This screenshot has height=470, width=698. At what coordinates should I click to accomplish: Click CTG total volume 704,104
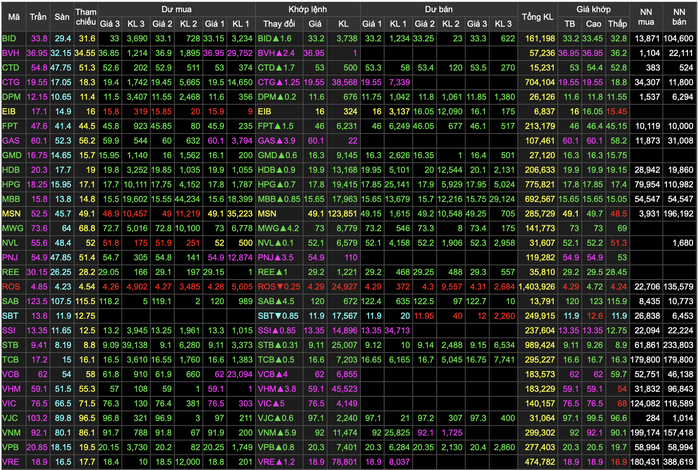(x=540, y=82)
